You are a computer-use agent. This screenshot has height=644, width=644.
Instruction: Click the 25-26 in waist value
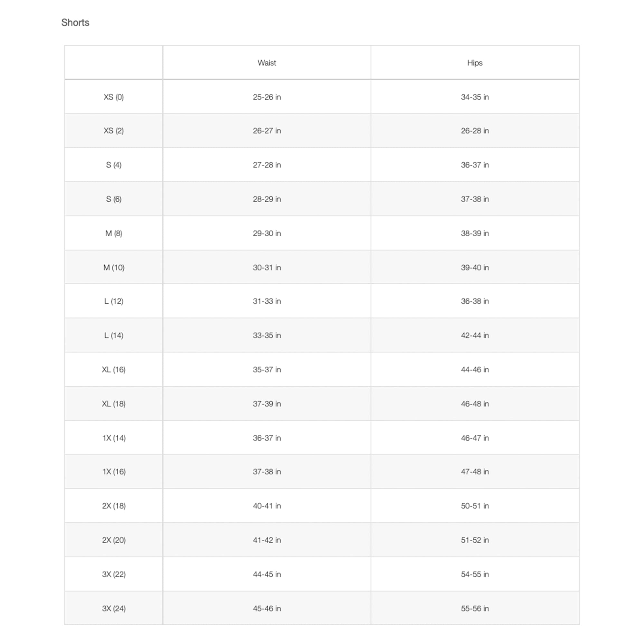pyautogui.click(x=267, y=97)
